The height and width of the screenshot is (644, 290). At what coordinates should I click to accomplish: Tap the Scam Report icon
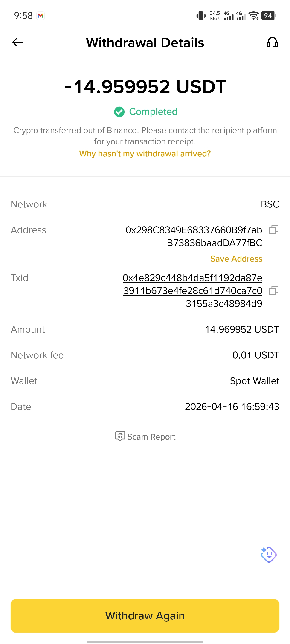coord(120,436)
